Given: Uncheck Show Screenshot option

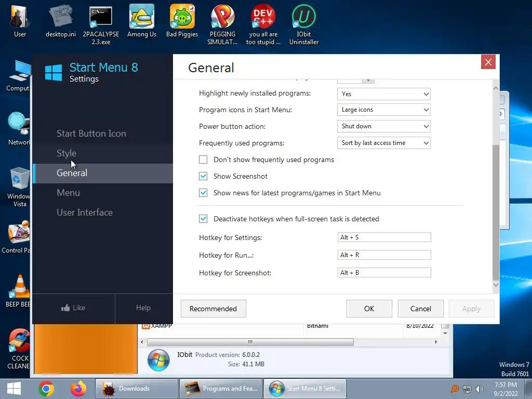Looking at the screenshot, I should coord(203,176).
